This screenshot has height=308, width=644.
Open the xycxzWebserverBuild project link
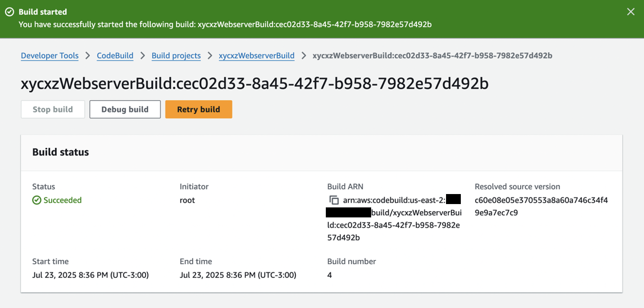coord(257,56)
